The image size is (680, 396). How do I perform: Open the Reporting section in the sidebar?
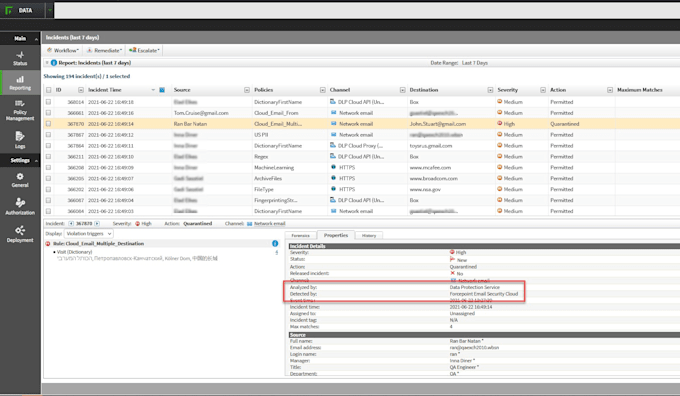click(x=20, y=82)
